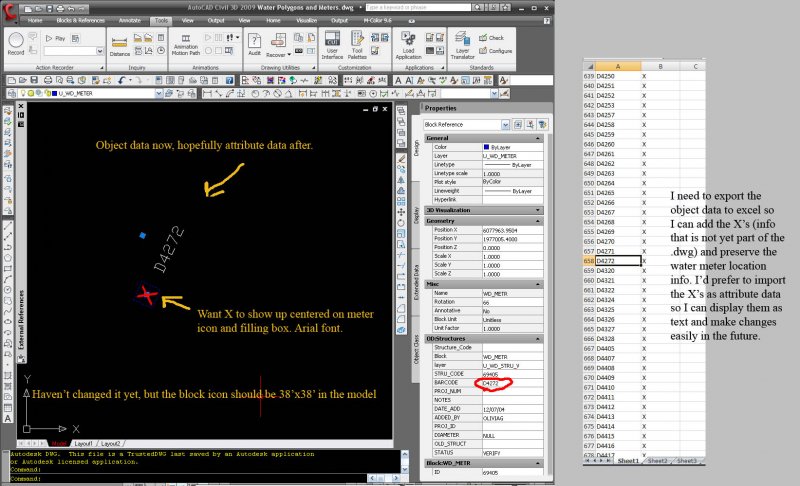
Task: Run the Audit drawing utility
Action: pyautogui.click(x=254, y=44)
